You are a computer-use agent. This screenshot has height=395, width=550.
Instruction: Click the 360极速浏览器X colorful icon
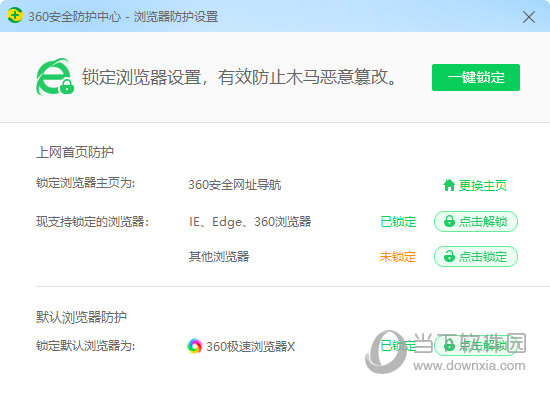(194, 346)
